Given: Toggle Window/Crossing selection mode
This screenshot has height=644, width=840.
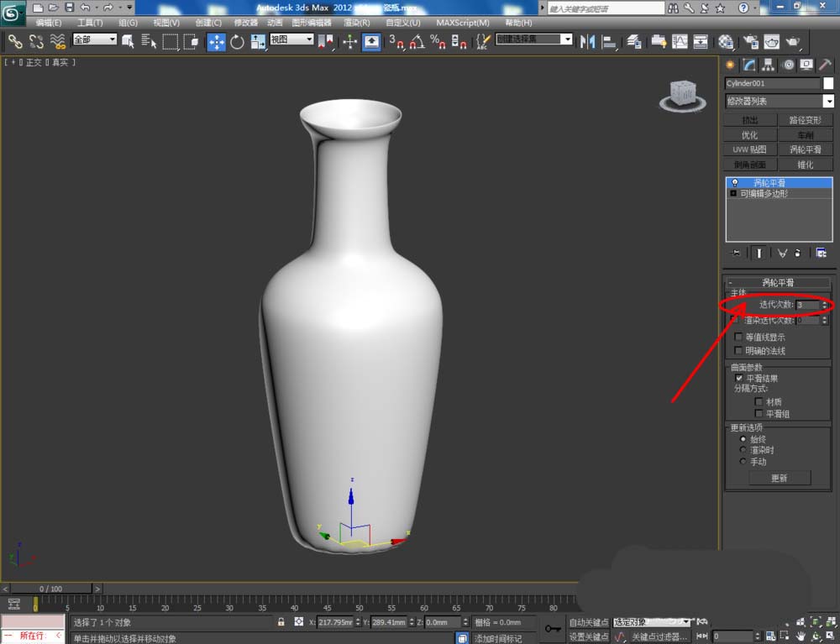Looking at the screenshot, I should click(191, 41).
